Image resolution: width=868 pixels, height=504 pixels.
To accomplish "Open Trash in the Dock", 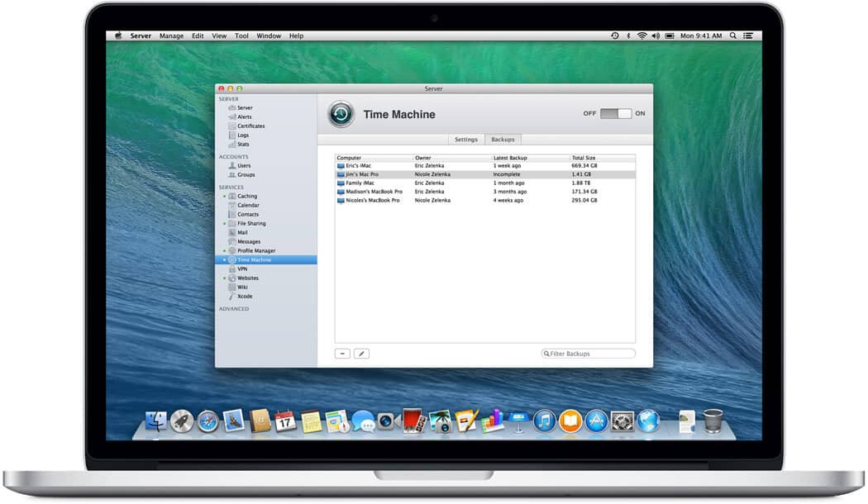I will coord(713,421).
